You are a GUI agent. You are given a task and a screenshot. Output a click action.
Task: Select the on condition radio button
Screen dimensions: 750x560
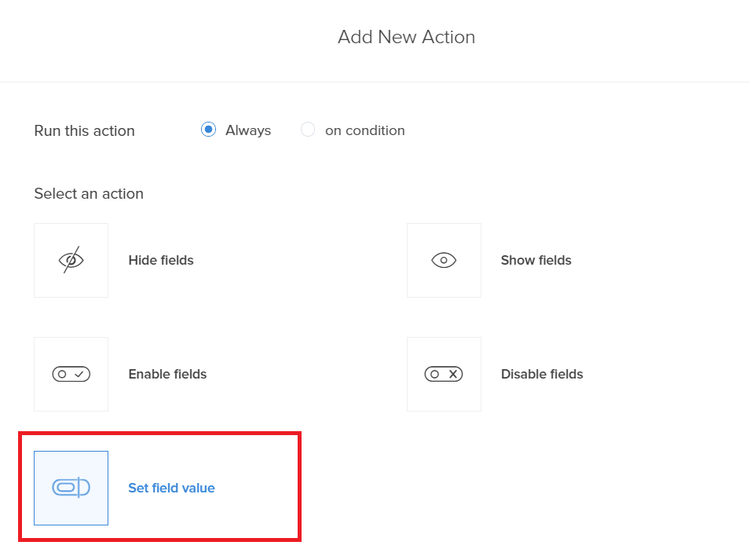[308, 130]
